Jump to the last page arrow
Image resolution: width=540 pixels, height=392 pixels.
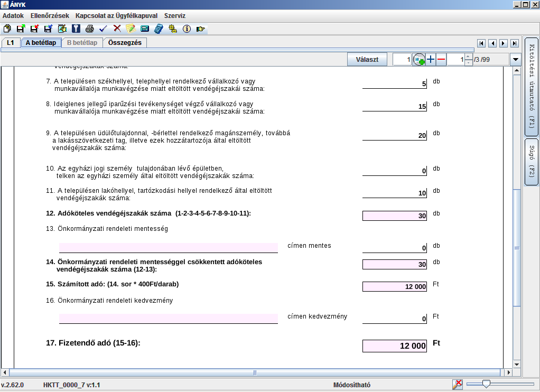(515, 43)
